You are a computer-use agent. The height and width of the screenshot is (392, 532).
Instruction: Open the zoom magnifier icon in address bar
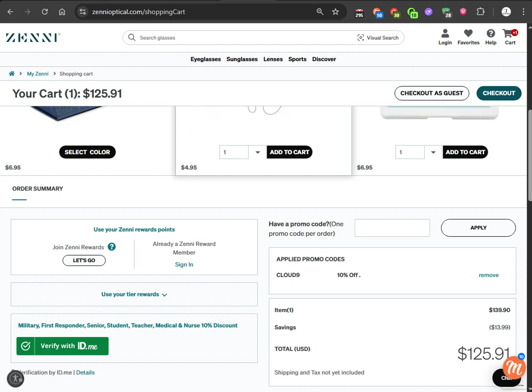(320, 12)
